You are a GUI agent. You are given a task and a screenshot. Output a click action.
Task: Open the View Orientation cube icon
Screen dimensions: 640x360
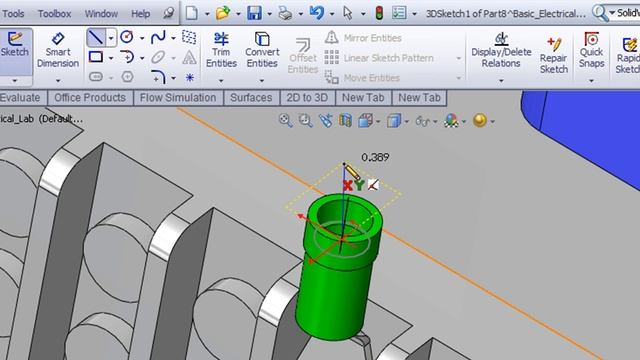pyautogui.click(x=366, y=120)
